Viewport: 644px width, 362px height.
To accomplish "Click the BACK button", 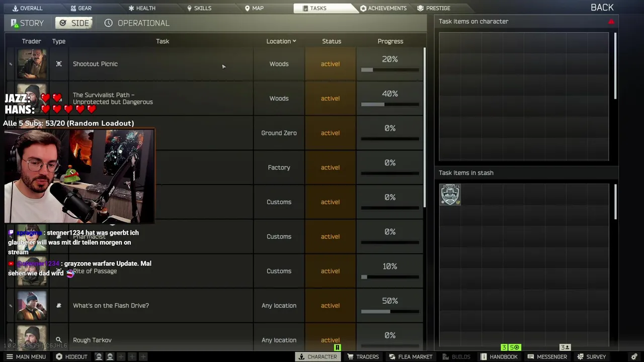I will pyautogui.click(x=602, y=7).
